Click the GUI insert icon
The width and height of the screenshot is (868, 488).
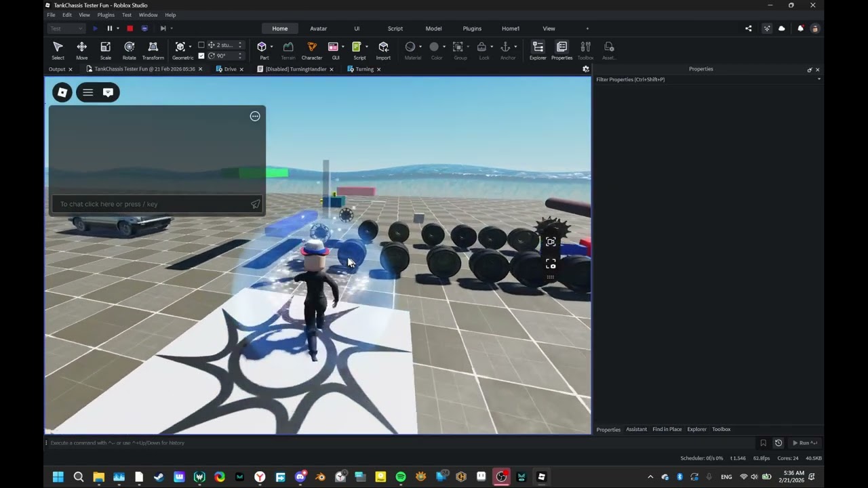[333, 47]
